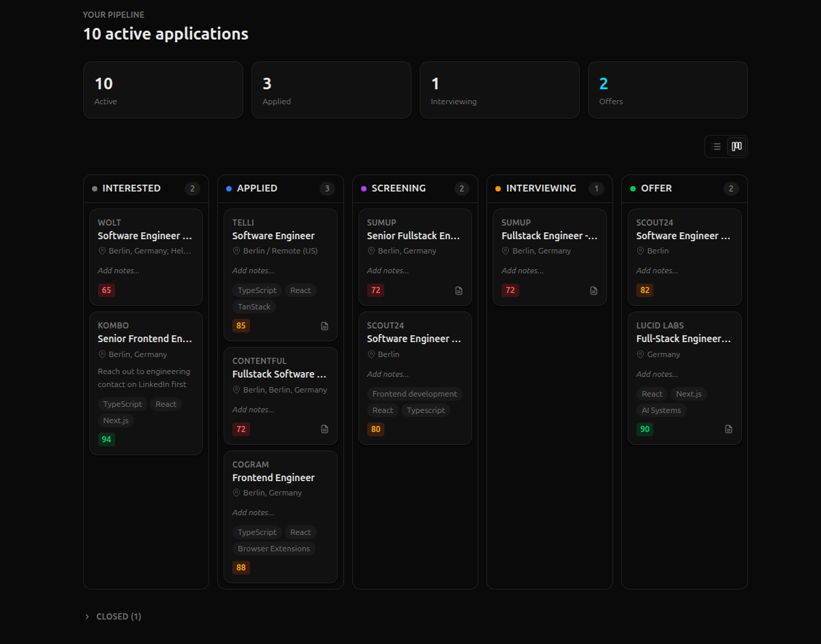The height and width of the screenshot is (644, 821).
Task: Switch to list view layout
Action: click(x=716, y=147)
